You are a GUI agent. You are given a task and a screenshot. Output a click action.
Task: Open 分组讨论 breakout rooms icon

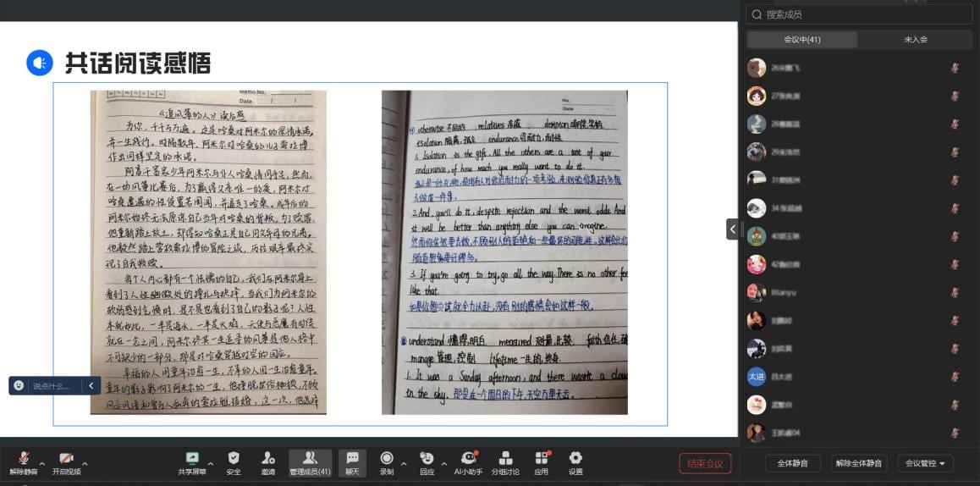pos(507,458)
